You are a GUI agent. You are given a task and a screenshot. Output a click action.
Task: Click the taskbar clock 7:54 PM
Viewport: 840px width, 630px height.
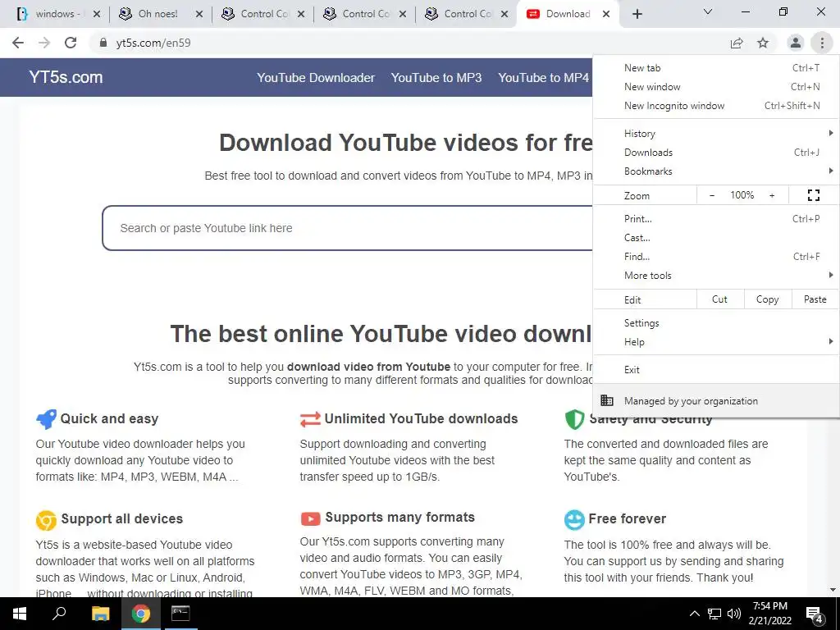769,606
